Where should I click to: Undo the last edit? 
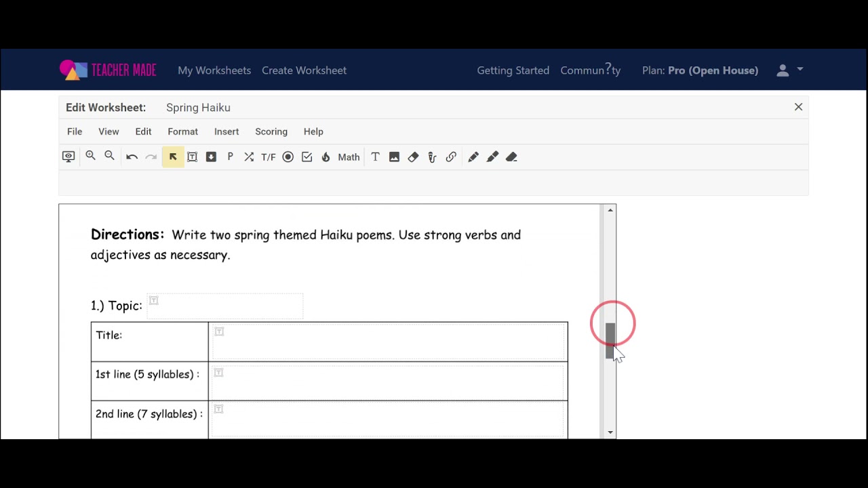132,157
